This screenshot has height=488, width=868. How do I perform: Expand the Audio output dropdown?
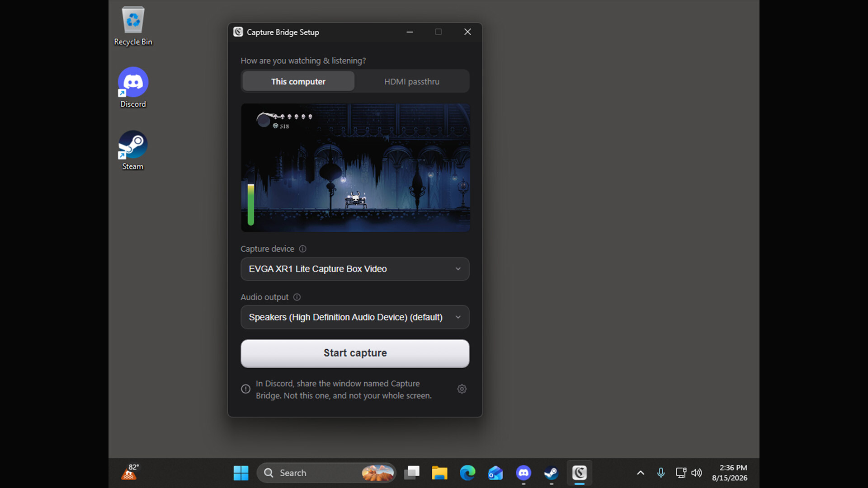click(x=355, y=318)
